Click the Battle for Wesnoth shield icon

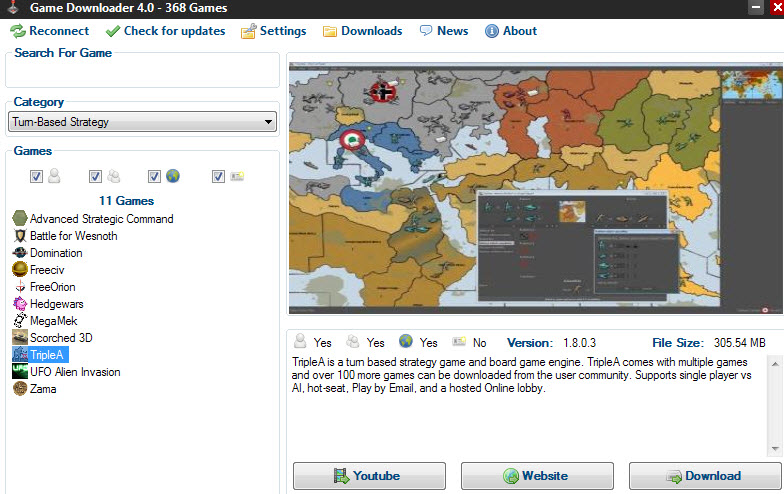pos(20,236)
